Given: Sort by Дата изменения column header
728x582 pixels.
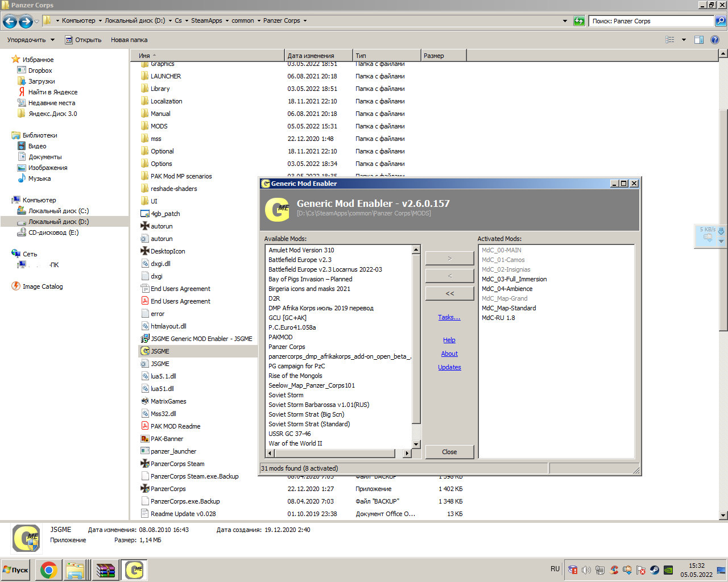Looking at the screenshot, I should (x=318, y=56).
